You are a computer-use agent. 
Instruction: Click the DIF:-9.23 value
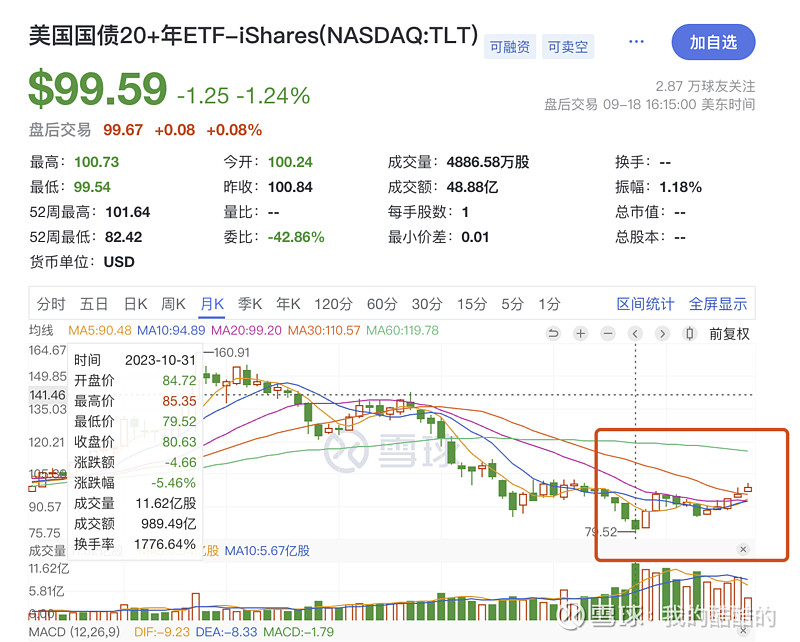(x=162, y=632)
